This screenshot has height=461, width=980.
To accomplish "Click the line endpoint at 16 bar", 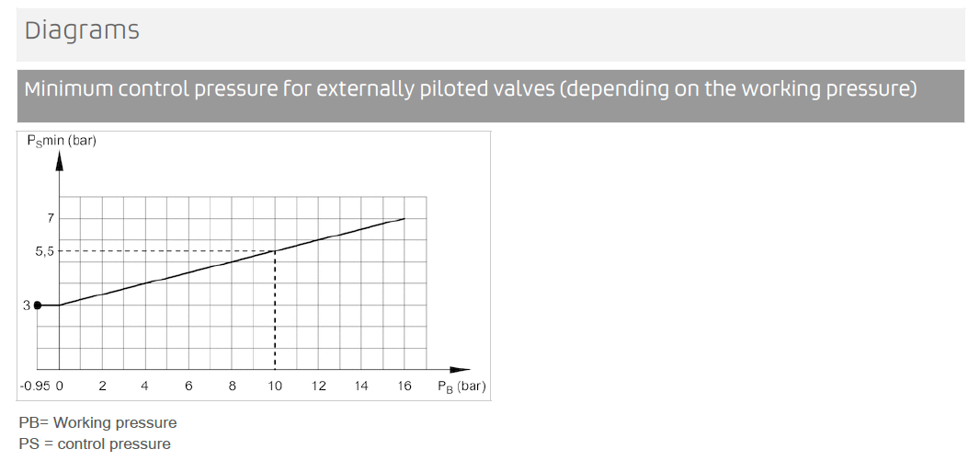I will [x=405, y=218].
